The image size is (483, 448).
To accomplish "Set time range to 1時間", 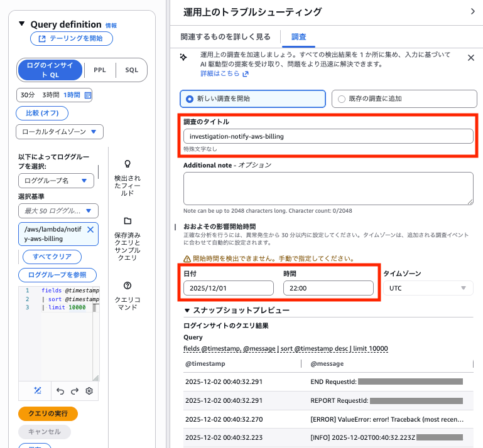I will 72,95.
